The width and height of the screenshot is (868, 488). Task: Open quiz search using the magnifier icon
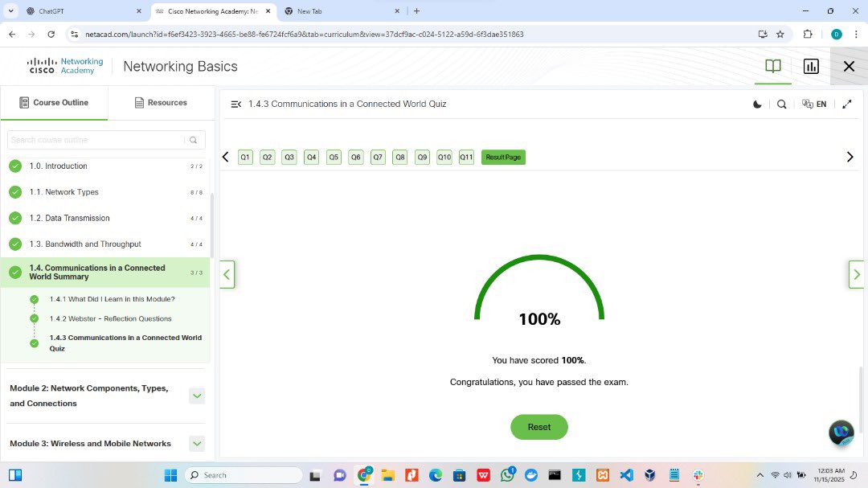(781, 104)
